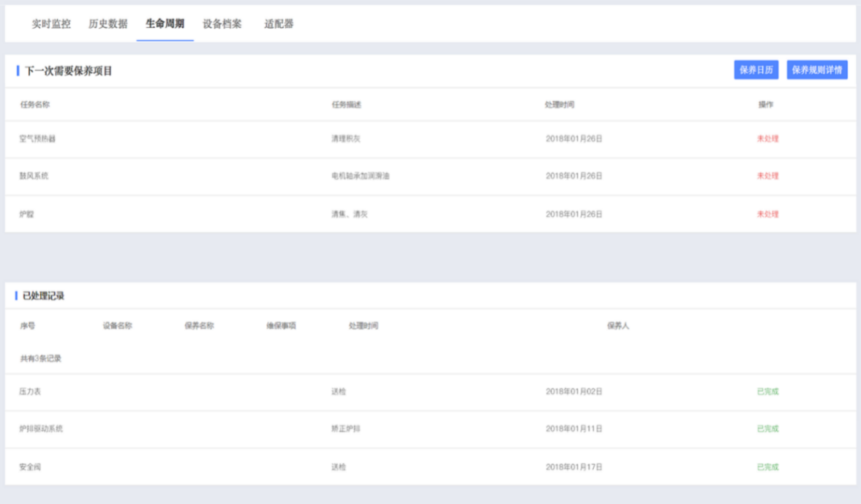Open the 适配器 tab

coord(279,23)
